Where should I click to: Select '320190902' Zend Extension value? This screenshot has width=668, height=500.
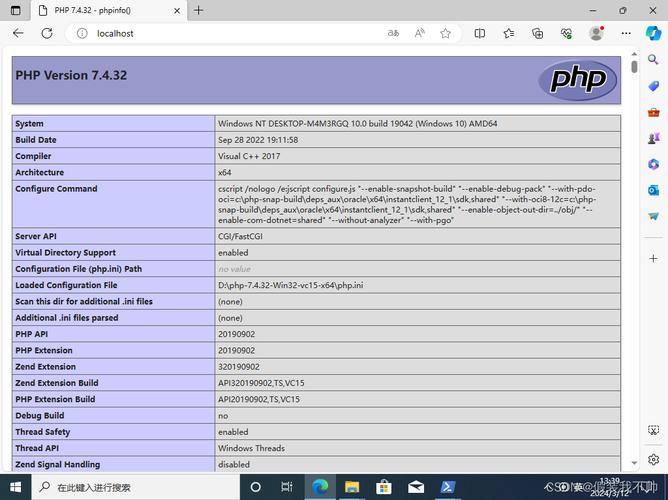tap(239, 367)
